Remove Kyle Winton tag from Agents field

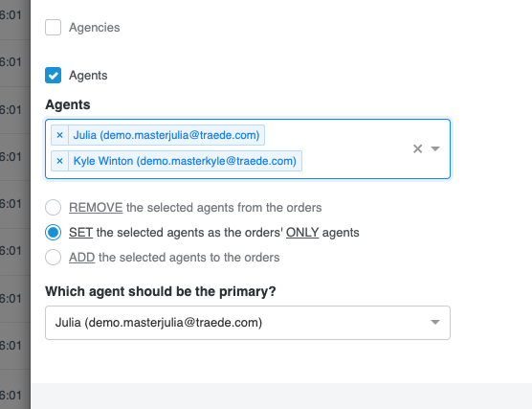point(59,161)
